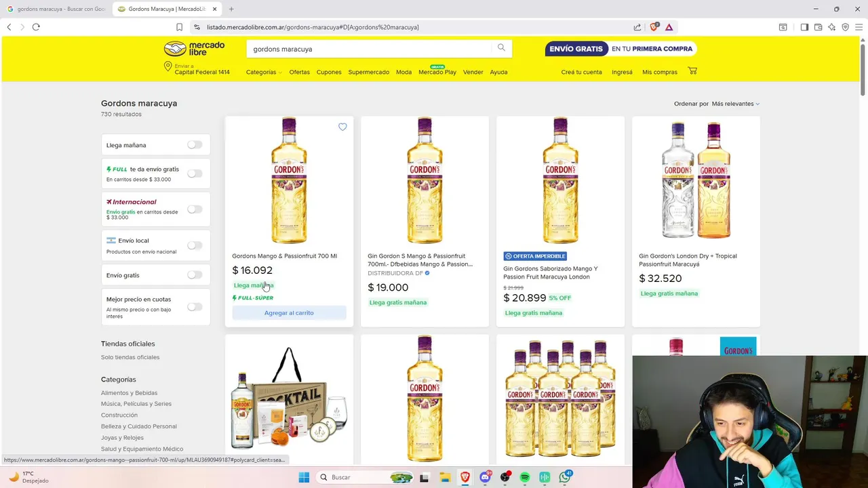Open Belleza y Cuidado Personal category
Screen dimensions: 868x488
[x=139, y=426]
